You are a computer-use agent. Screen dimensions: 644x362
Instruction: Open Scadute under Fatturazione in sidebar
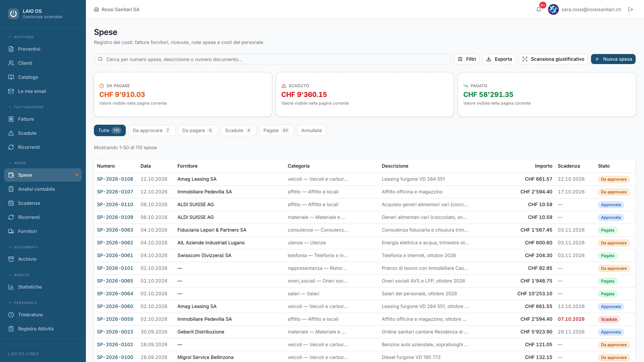43,133
